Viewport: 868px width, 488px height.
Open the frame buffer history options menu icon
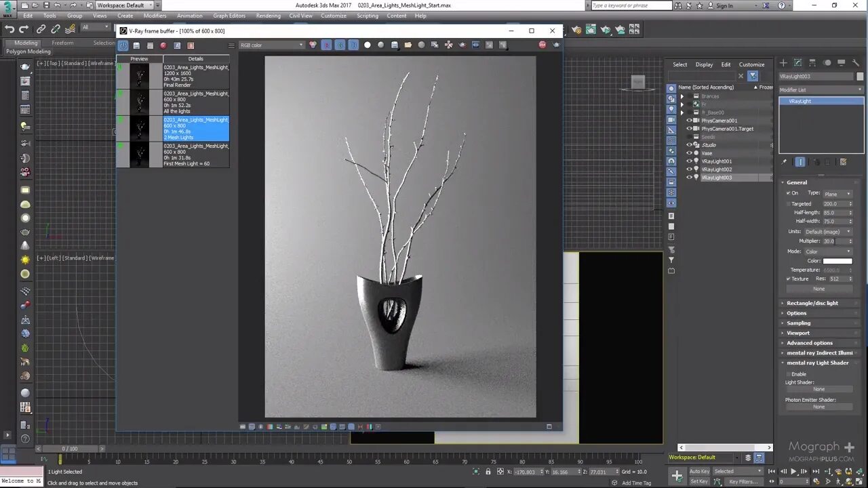coord(231,45)
